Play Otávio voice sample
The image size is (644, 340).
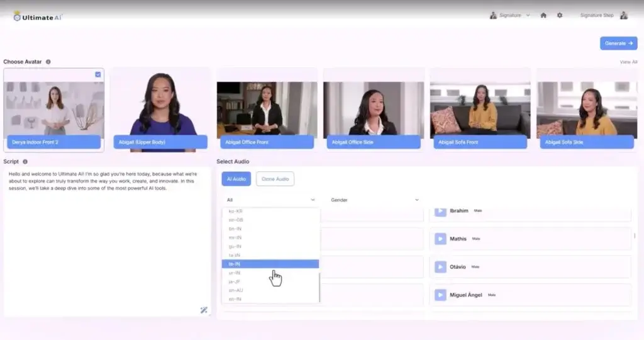click(x=441, y=266)
